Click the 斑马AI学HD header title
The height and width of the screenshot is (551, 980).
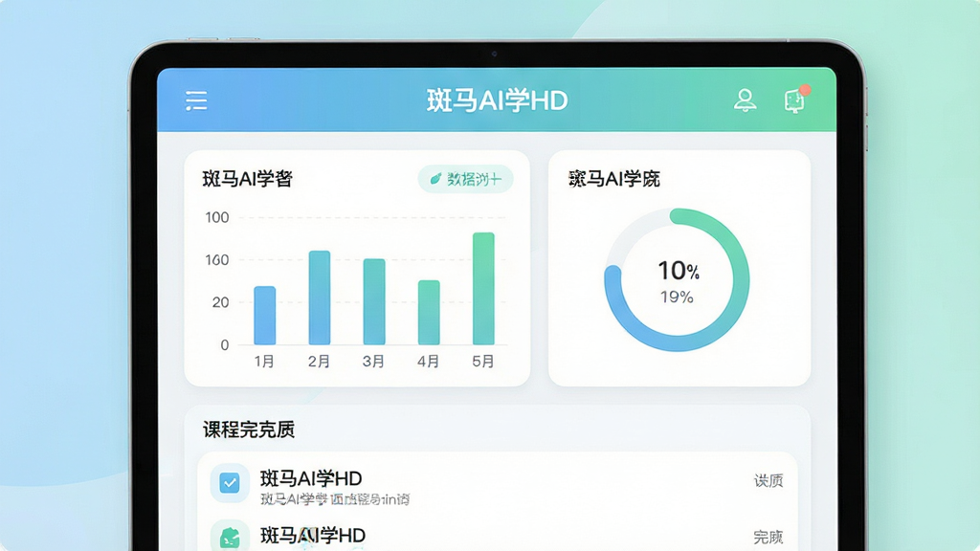coord(498,100)
